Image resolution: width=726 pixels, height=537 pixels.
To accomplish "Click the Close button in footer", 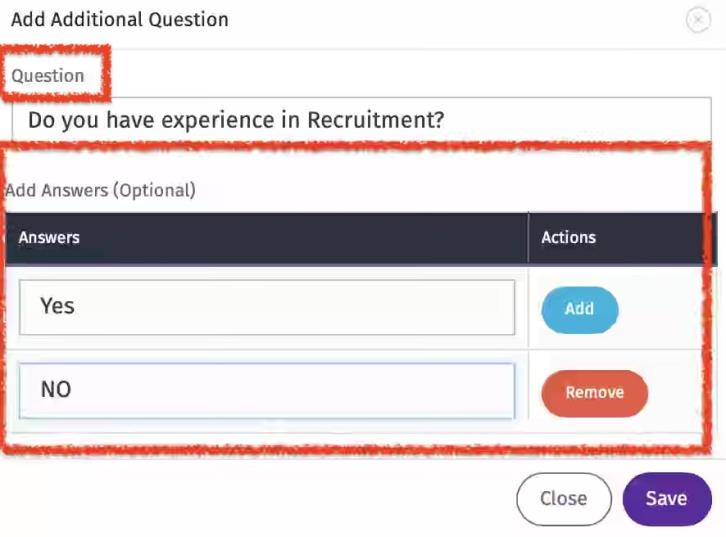I will [x=563, y=498].
